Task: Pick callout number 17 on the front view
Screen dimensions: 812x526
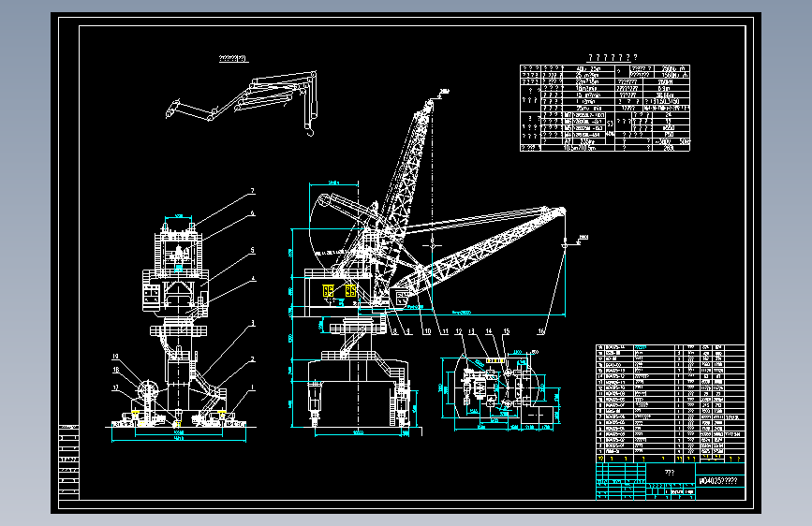Action: pyautogui.click(x=115, y=387)
